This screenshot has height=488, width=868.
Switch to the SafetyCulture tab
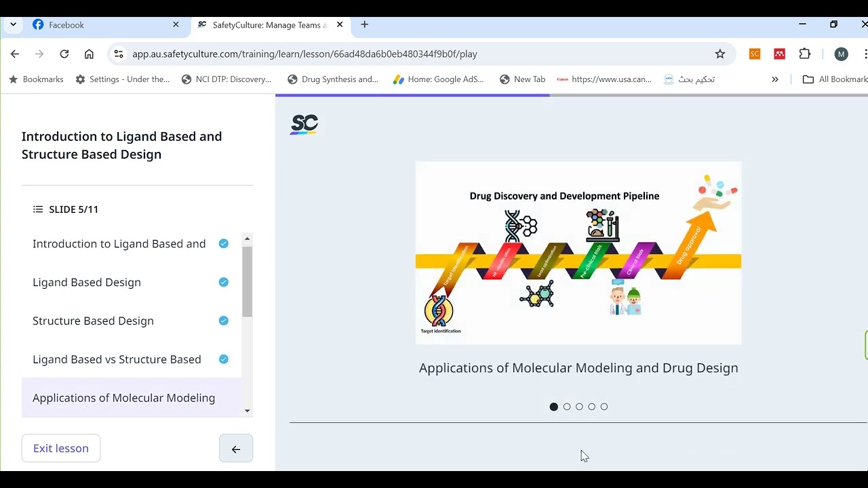click(271, 24)
